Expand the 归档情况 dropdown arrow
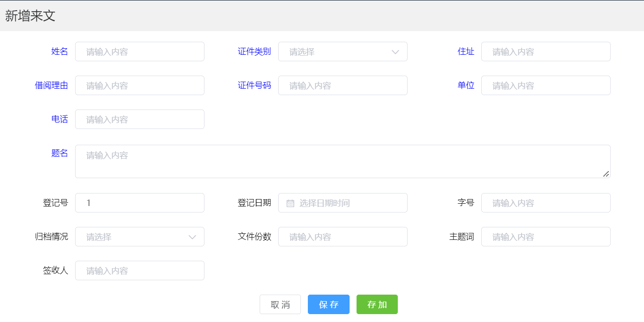644x322 pixels. click(x=192, y=237)
